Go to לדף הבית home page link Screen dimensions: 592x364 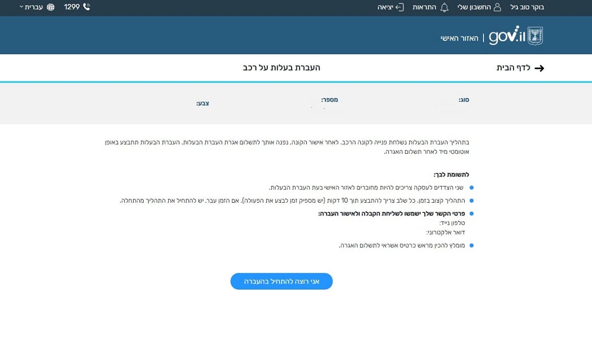click(513, 68)
